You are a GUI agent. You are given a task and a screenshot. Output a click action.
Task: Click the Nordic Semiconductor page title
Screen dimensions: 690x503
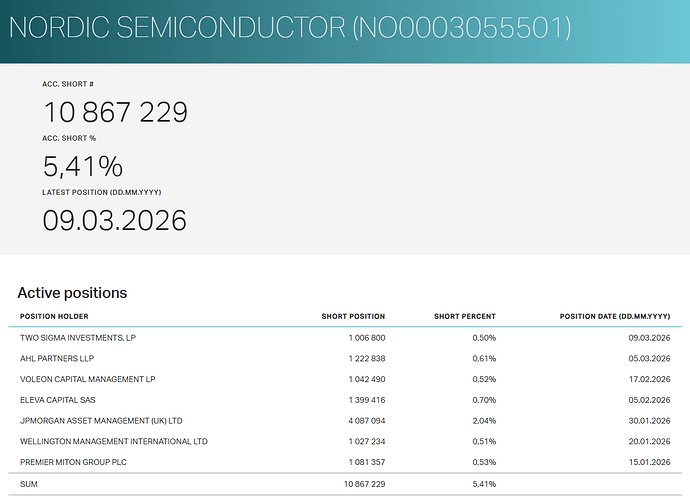290,27
